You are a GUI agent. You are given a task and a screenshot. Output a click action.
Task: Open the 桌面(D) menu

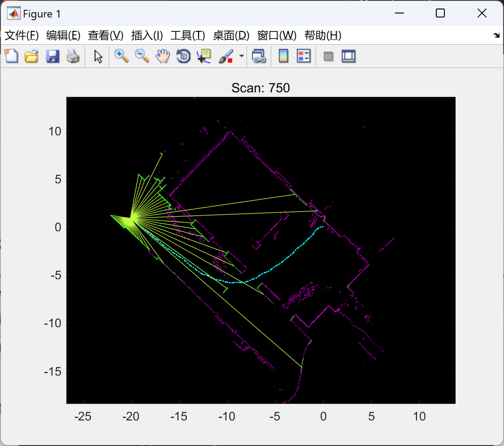click(231, 35)
